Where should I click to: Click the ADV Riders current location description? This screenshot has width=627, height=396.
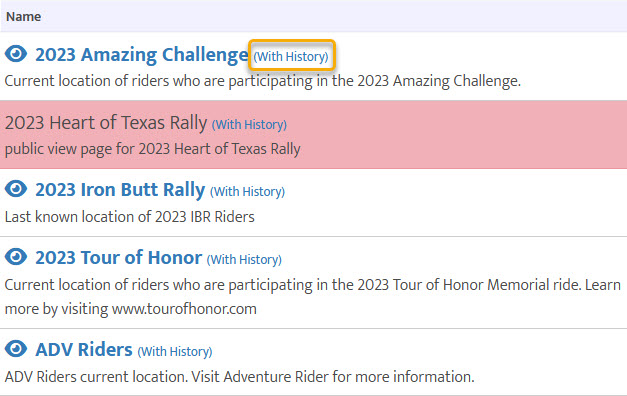coord(239,377)
